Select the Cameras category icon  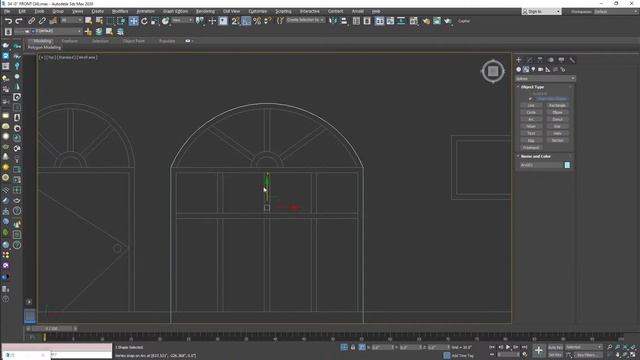click(x=540, y=69)
